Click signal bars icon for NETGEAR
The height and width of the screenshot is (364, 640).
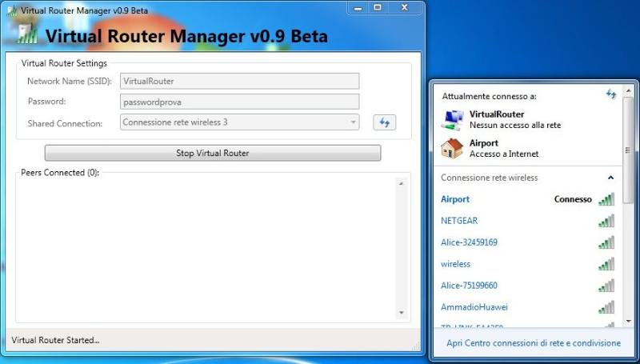point(606,221)
